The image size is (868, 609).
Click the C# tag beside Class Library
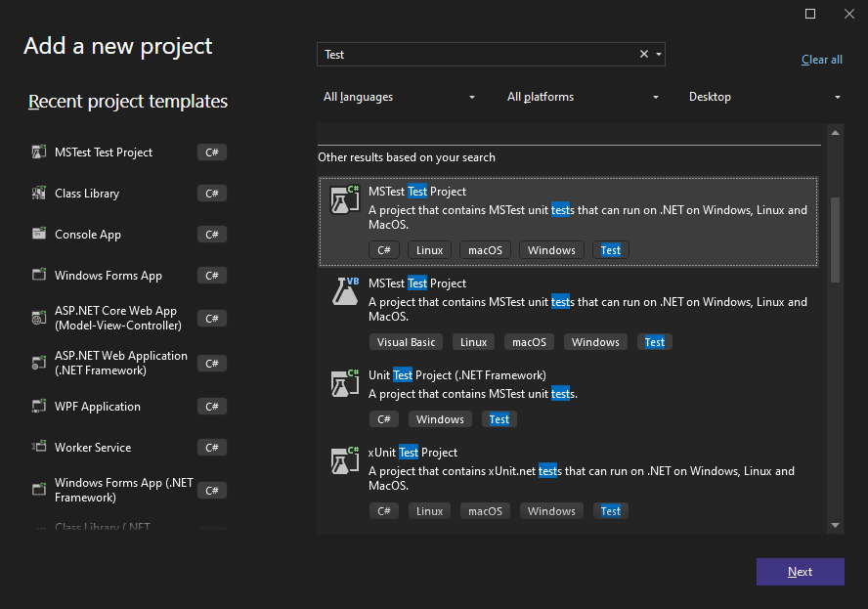point(212,194)
